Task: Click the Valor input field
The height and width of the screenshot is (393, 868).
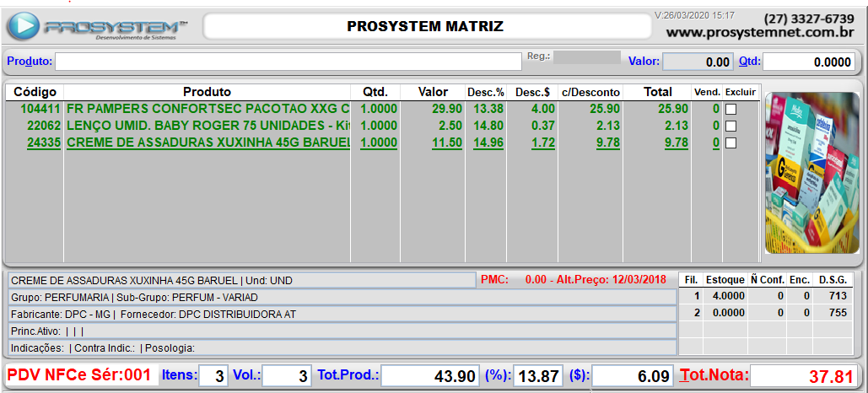Action: (x=698, y=62)
